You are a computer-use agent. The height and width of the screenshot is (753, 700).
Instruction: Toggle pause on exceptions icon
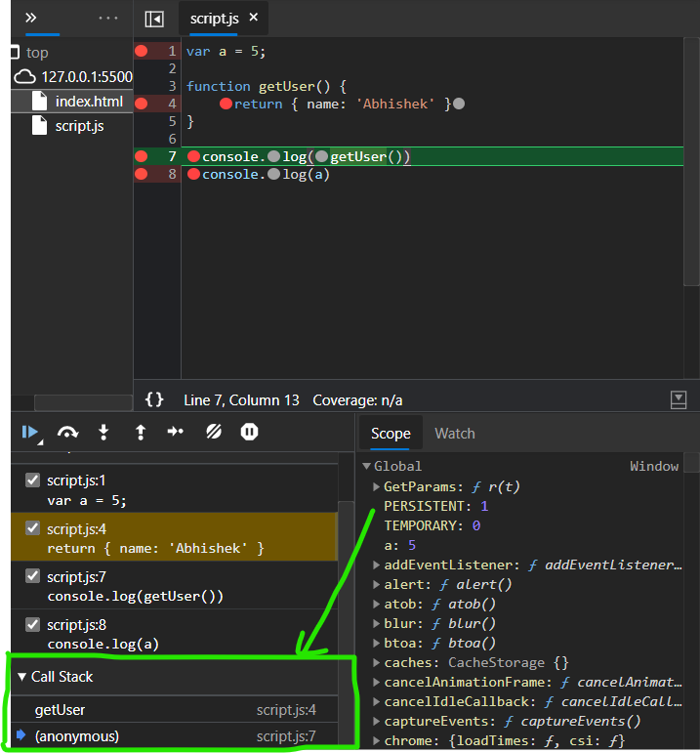point(249,432)
